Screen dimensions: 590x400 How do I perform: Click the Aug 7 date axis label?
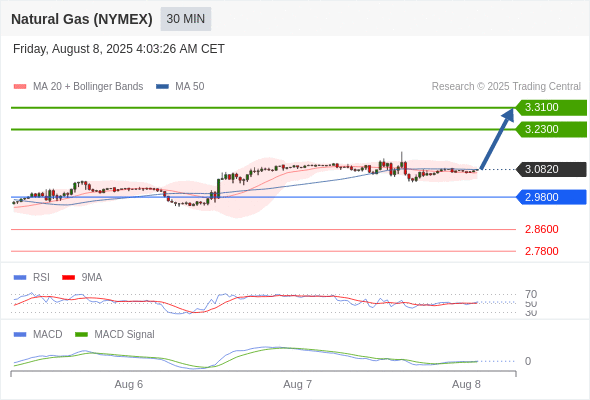(297, 384)
